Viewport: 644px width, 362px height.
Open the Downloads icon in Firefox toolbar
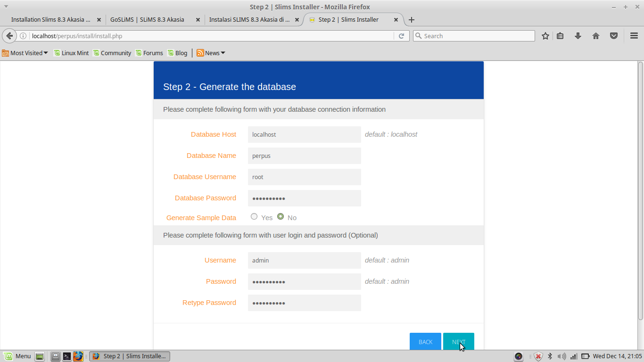tap(578, 35)
